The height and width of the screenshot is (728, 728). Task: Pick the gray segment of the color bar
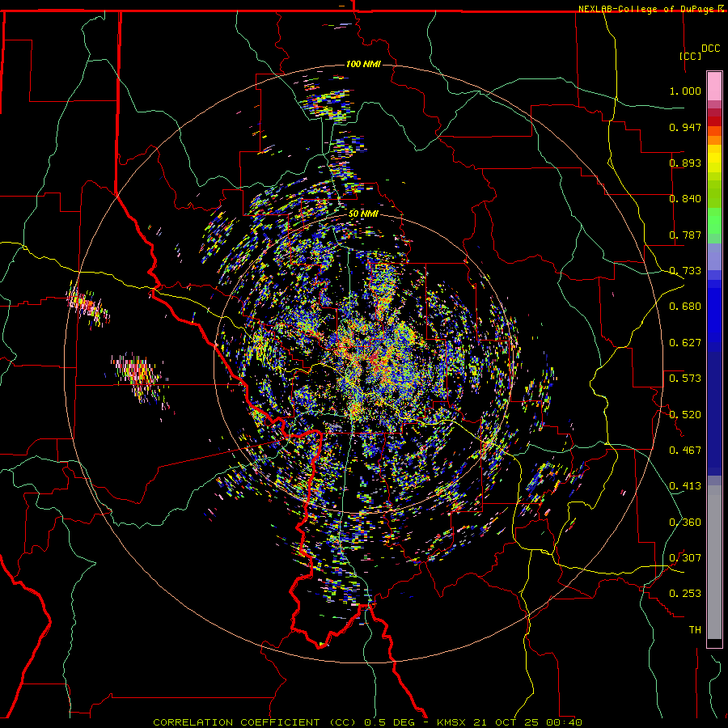pyautogui.click(x=714, y=562)
